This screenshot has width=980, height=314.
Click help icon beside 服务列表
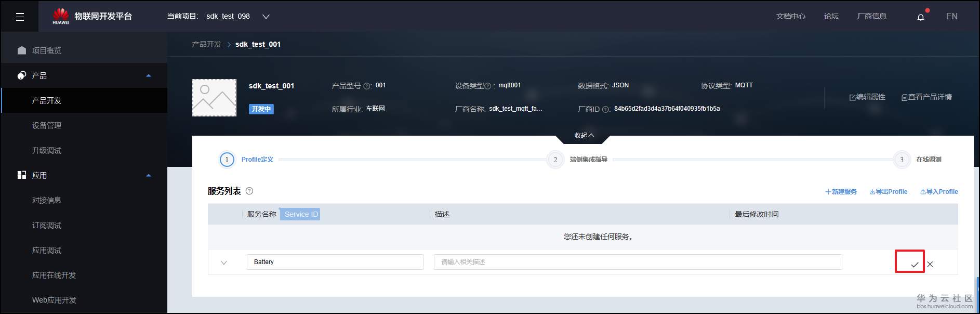[x=249, y=191]
